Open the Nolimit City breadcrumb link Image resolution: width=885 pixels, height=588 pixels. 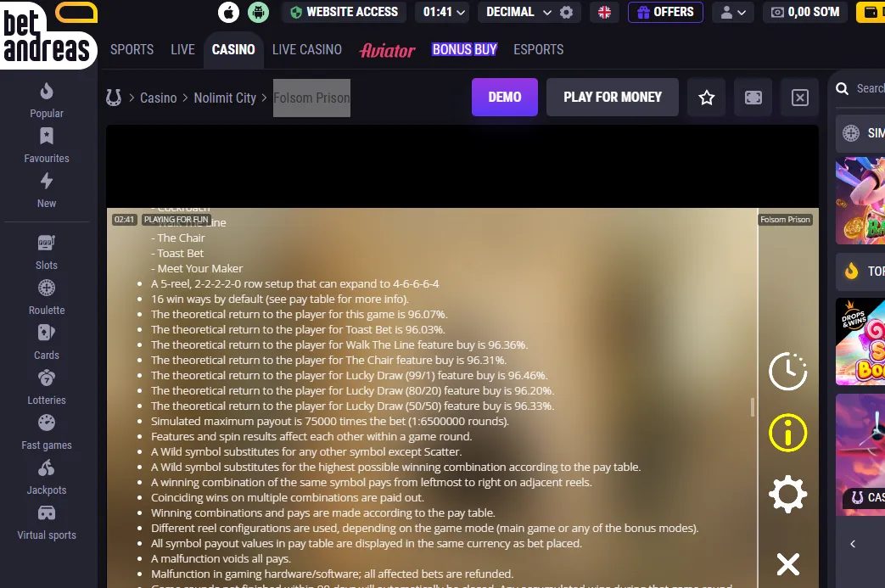coord(225,98)
